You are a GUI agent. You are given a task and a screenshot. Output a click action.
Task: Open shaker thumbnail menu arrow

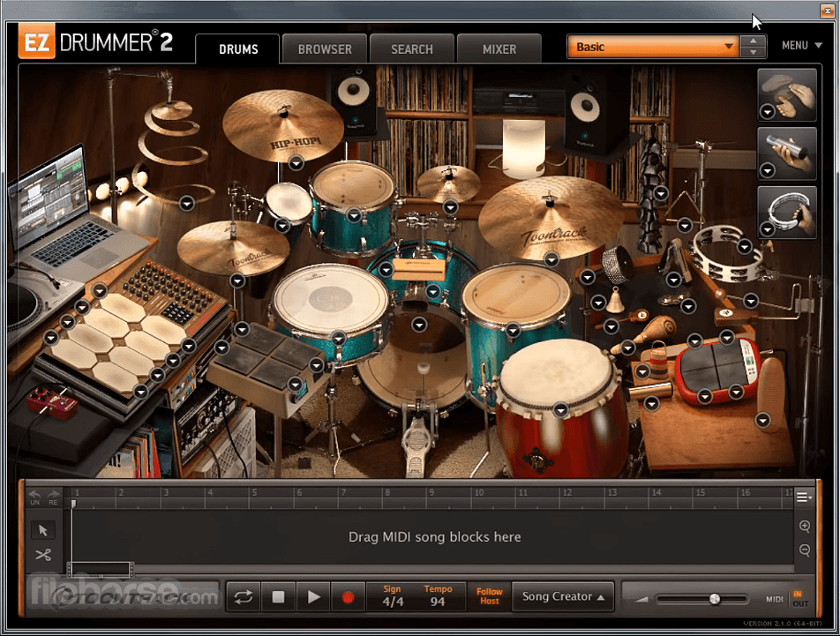[768, 171]
